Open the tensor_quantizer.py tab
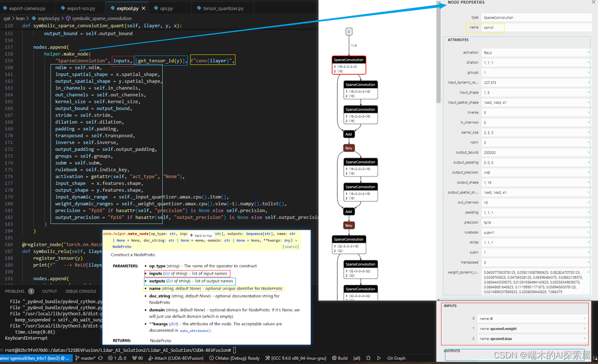The height and width of the screenshot is (364, 598). [x=223, y=8]
